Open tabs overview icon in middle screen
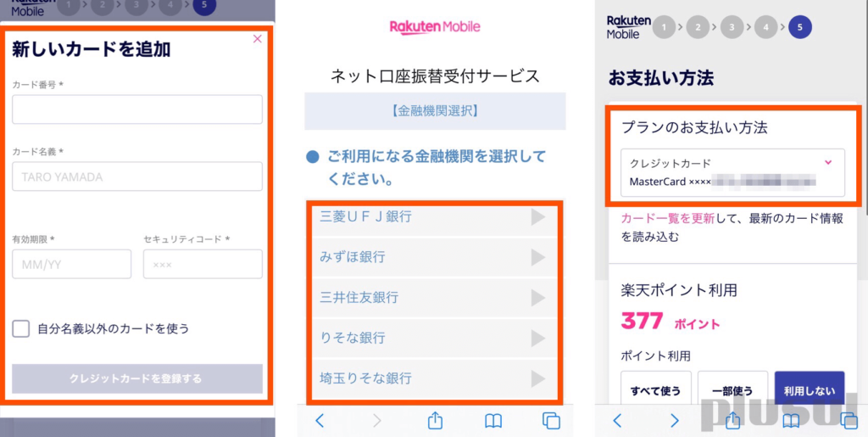This screenshot has height=437, width=868. pyautogui.click(x=551, y=422)
